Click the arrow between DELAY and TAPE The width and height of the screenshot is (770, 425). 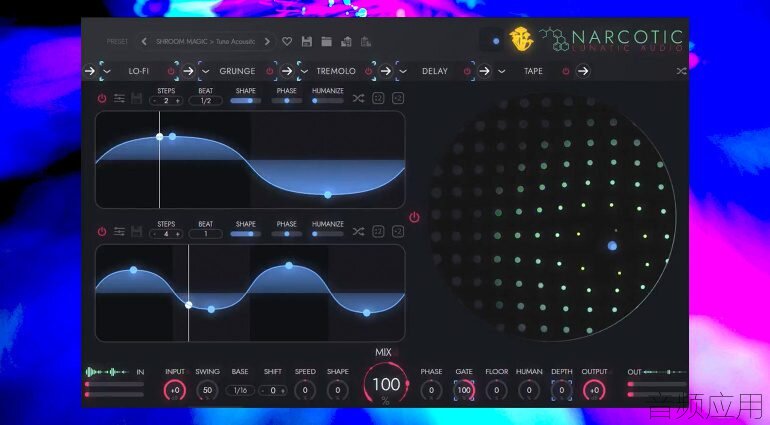click(484, 71)
